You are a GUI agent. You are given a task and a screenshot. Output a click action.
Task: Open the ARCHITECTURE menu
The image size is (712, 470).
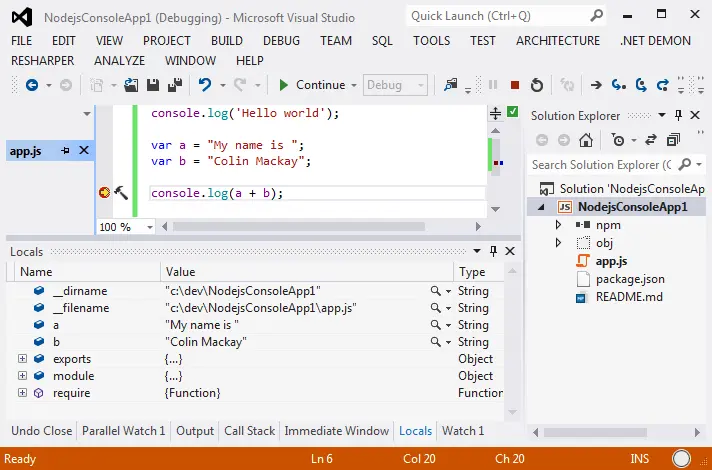coord(558,41)
